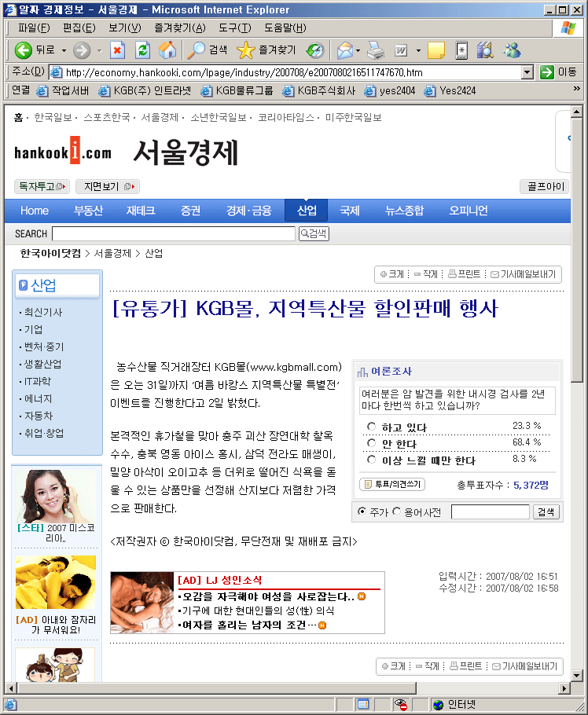Open the Edit button dropdown arrow
588x715 pixels.
418,50
